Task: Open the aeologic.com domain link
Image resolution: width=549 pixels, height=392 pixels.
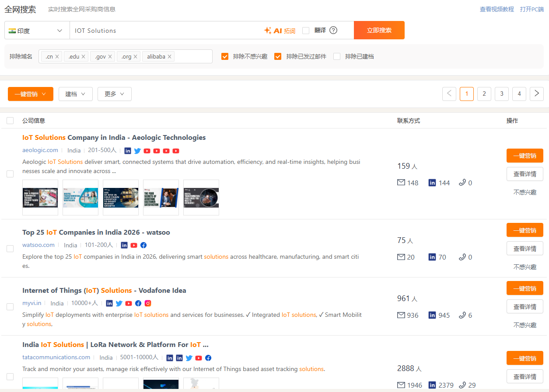Action: (40, 150)
